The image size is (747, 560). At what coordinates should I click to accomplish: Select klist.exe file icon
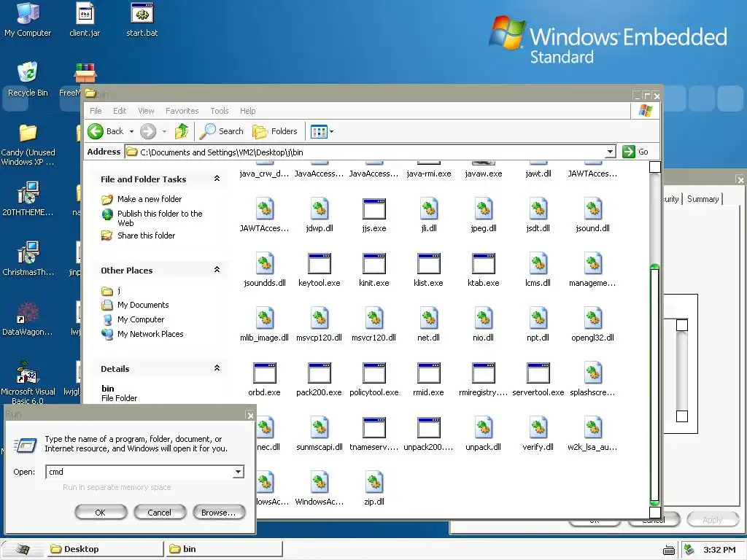pyautogui.click(x=429, y=264)
